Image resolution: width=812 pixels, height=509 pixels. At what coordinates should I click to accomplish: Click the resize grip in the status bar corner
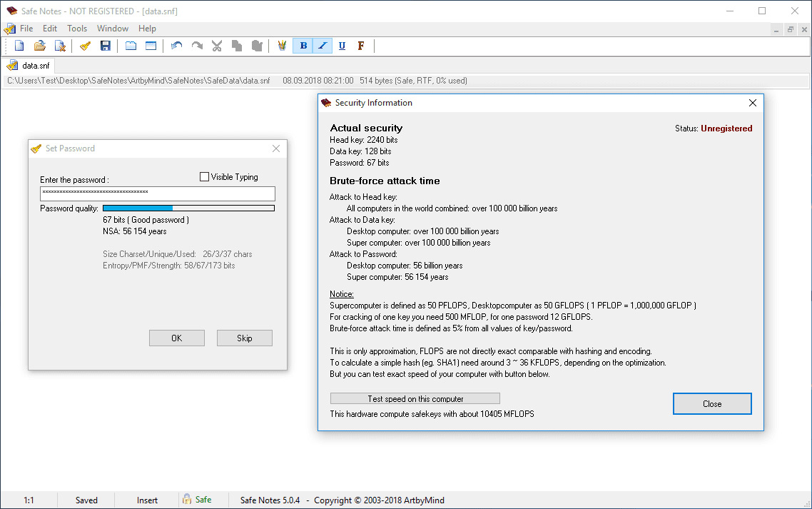pyautogui.click(x=806, y=503)
